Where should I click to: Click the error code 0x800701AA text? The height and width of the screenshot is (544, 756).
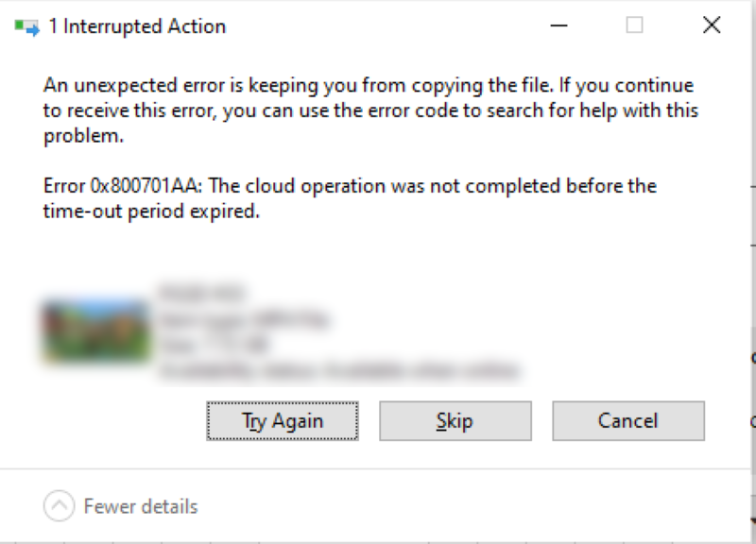click(144, 185)
